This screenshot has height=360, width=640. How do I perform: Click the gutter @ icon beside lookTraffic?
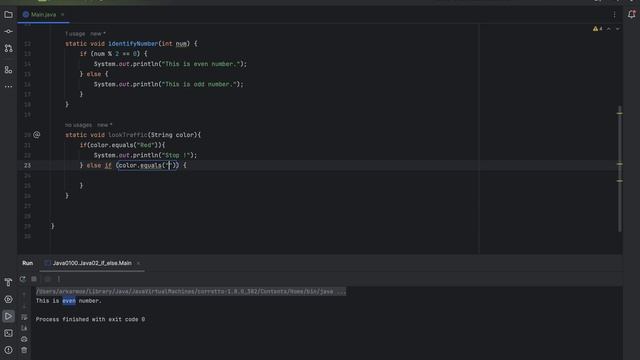(37, 134)
